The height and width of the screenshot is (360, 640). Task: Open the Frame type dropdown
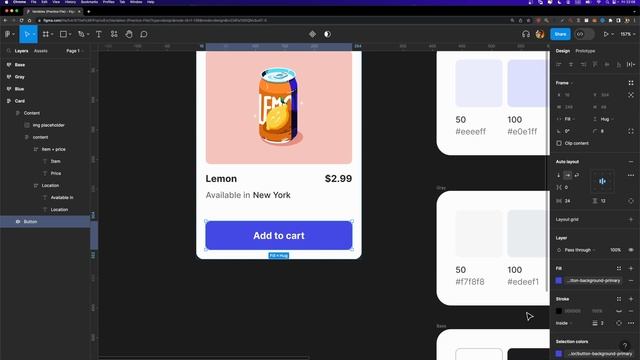click(564, 83)
